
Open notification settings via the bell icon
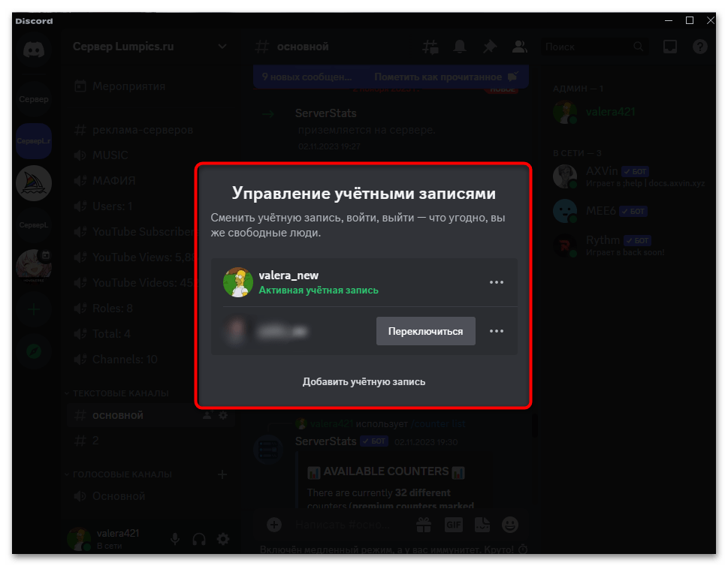tap(459, 46)
